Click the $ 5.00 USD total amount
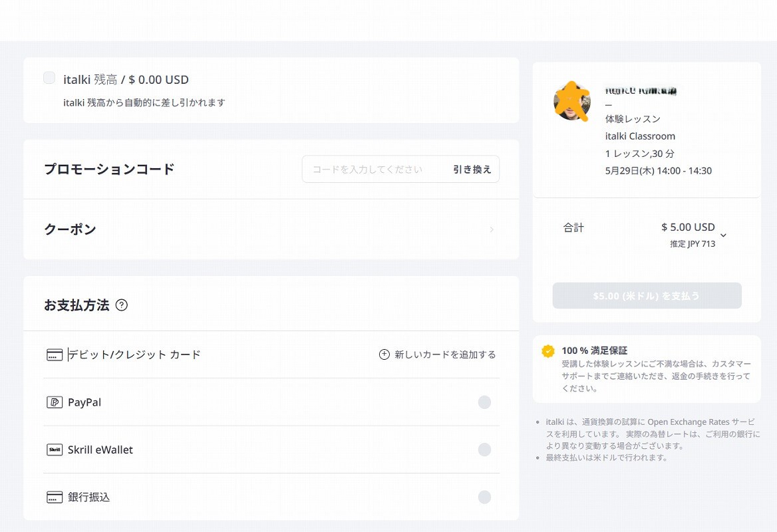The height and width of the screenshot is (532, 777). (688, 227)
